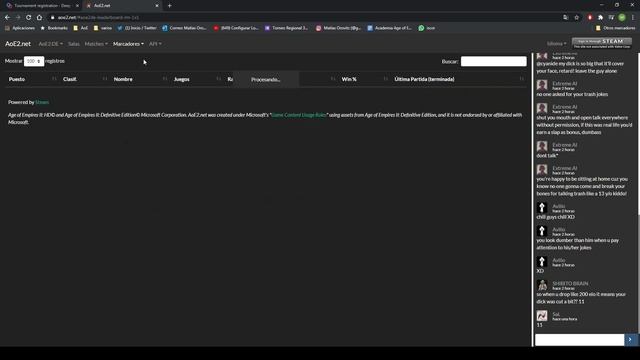Reload the page with refresh icon
This screenshot has width=640, height=360.
(x=29, y=18)
